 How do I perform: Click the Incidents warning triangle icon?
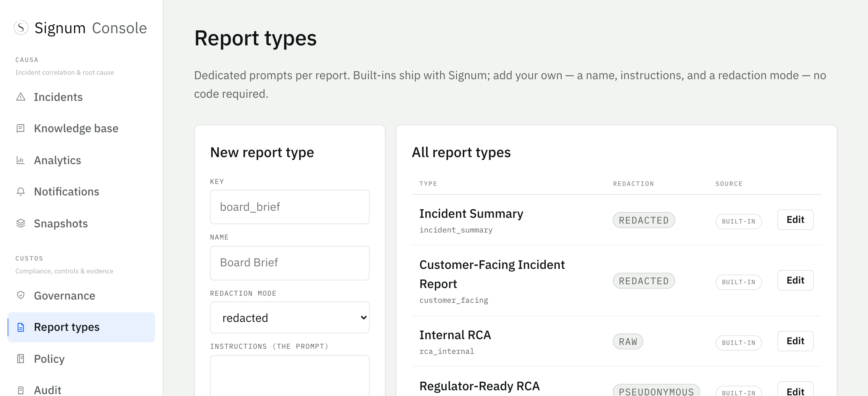point(20,97)
